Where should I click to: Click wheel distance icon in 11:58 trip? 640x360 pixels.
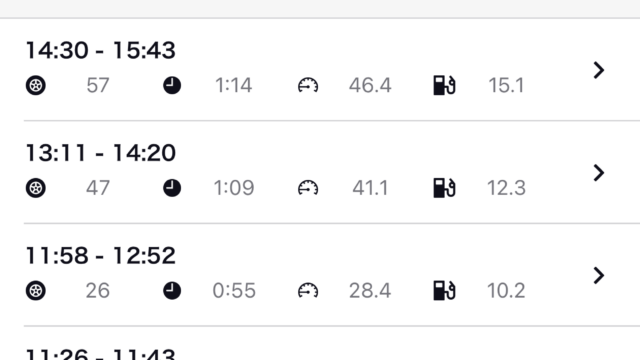[36, 291]
